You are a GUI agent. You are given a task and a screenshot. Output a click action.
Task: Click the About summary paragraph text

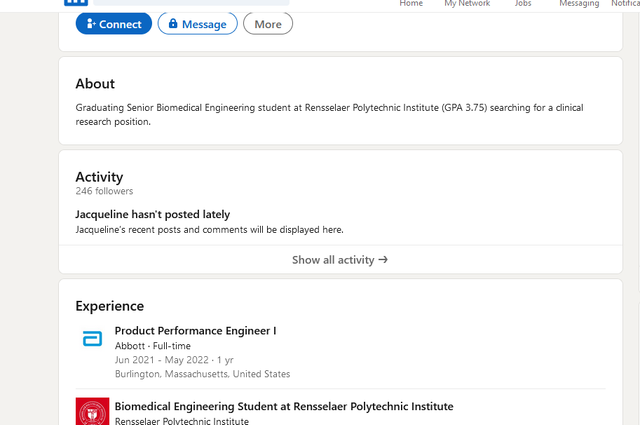point(329,115)
